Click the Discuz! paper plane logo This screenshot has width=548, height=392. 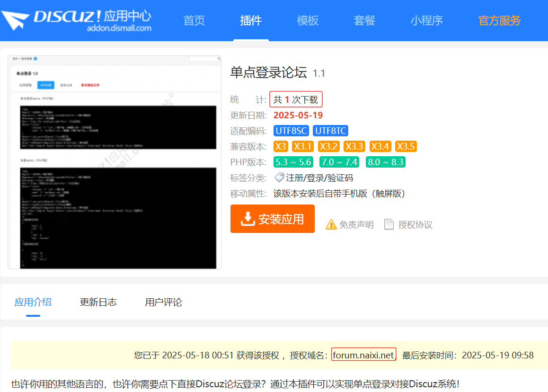pyautogui.click(x=15, y=20)
